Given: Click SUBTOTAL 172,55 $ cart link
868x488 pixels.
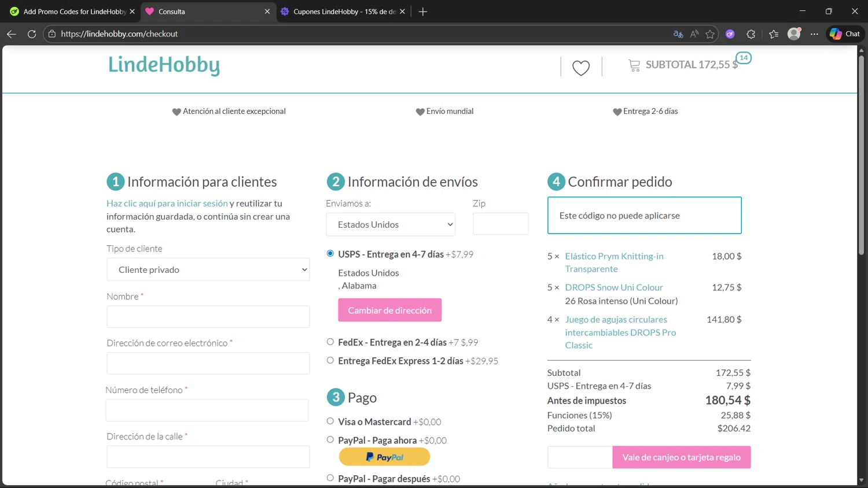Looking at the screenshot, I should [x=692, y=65].
